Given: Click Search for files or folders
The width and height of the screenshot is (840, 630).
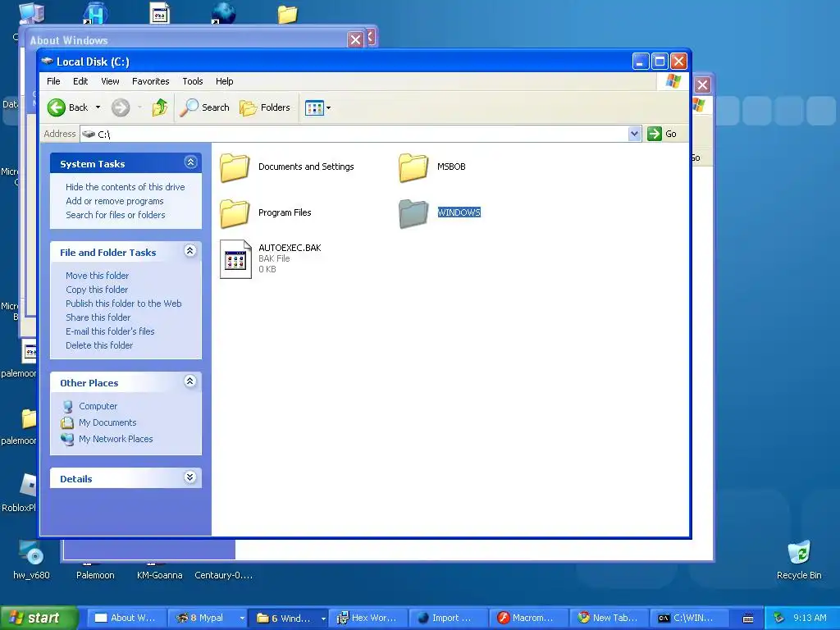Looking at the screenshot, I should pyautogui.click(x=115, y=215).
